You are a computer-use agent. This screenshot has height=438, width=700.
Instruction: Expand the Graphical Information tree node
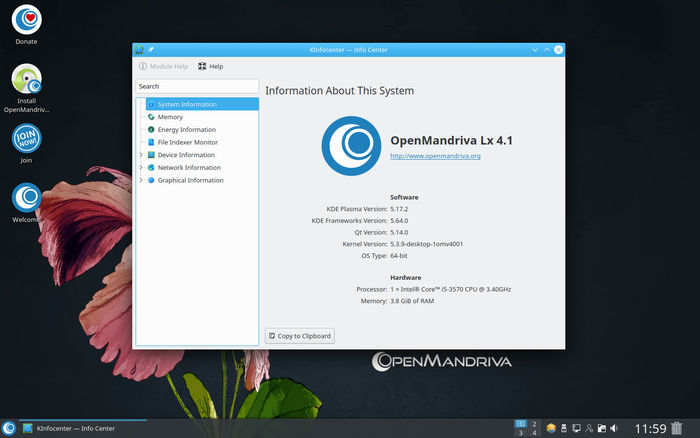coord(140,181)
